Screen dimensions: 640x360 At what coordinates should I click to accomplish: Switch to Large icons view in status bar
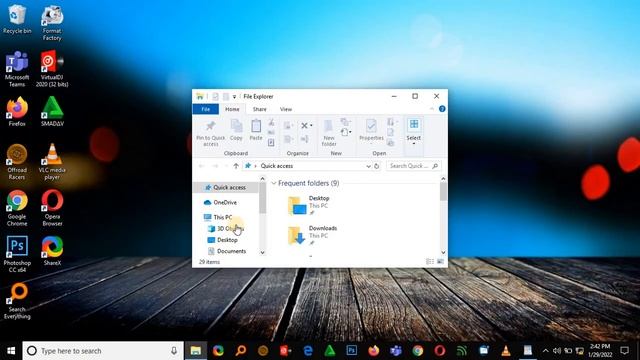pyautogui.click(x=440, y=262)
